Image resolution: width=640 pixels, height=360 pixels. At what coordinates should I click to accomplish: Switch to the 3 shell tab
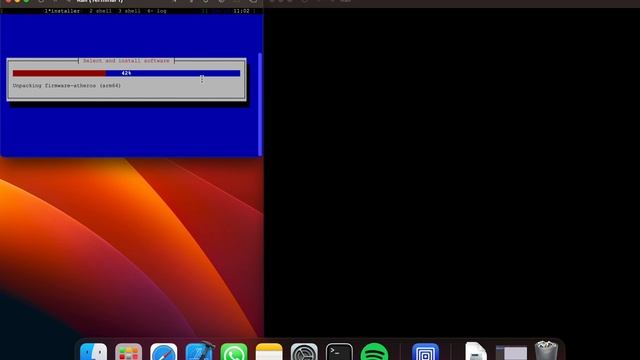(x=129, y=11)
